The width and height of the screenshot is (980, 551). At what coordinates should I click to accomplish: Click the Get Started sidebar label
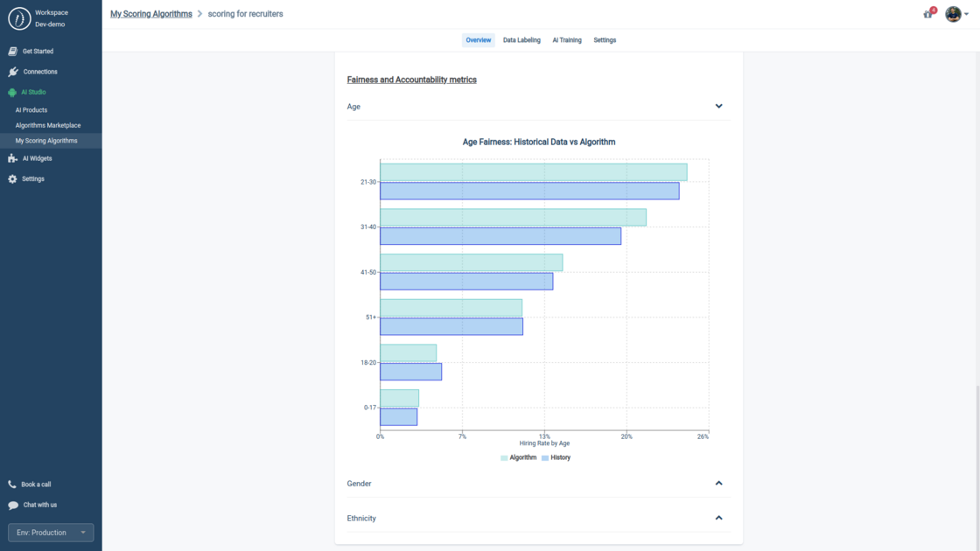click(38, 52)
